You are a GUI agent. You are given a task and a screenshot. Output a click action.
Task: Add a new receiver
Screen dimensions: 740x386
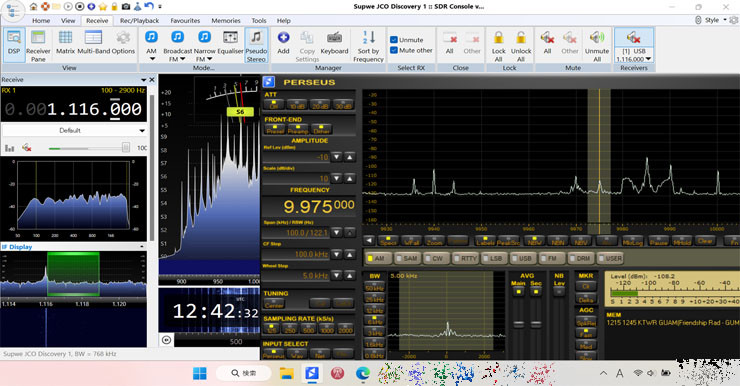[283, 42]
